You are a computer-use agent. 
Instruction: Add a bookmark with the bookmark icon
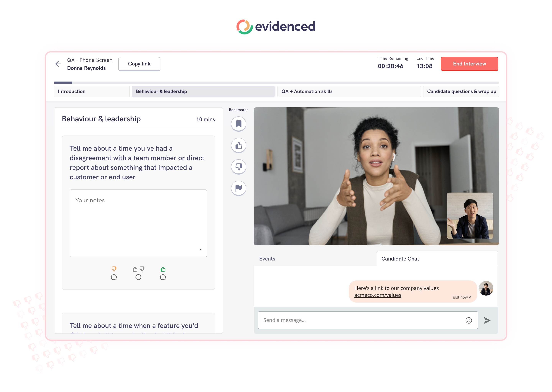[238, 124]
